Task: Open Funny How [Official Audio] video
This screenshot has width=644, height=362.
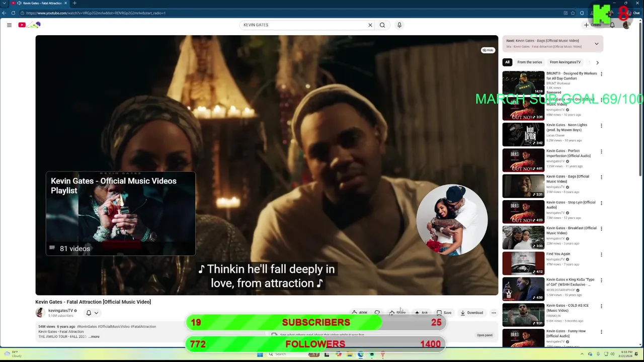Action: [566, 333]
